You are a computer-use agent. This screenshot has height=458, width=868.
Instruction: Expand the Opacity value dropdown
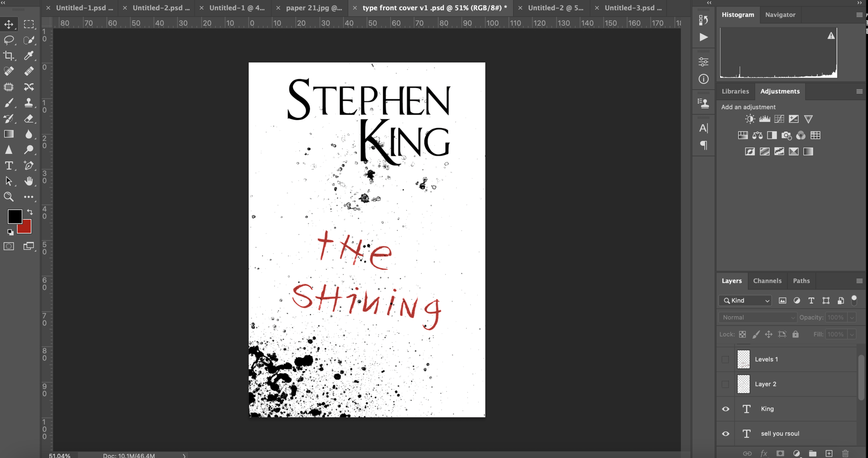[x=852, y=317]
